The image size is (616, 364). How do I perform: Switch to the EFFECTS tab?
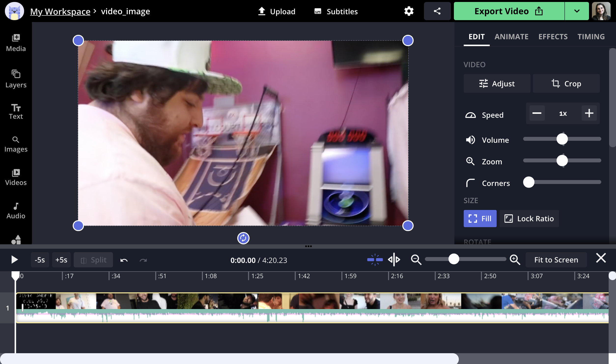click(x=553, y=36)
